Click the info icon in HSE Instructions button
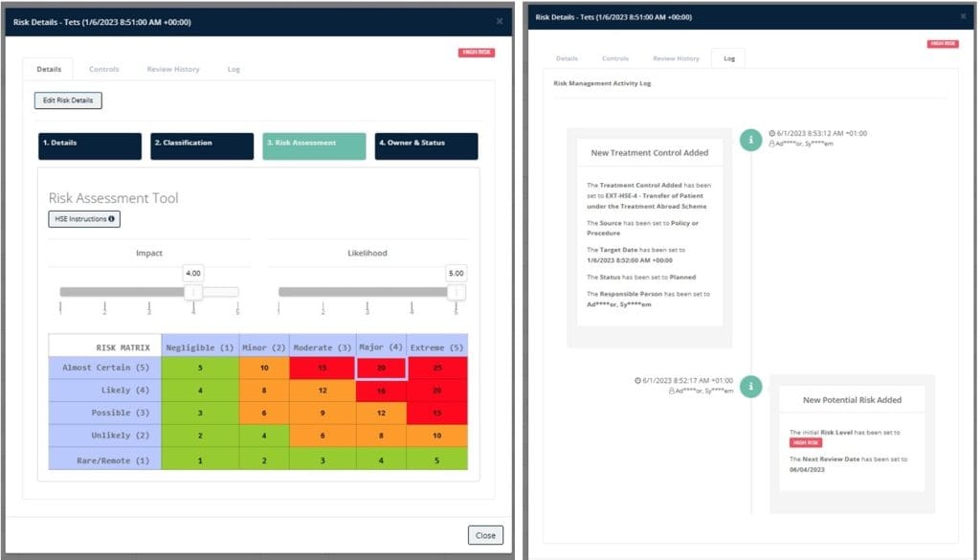The width and height of the screenshot is (980, 560). (111, 219)
